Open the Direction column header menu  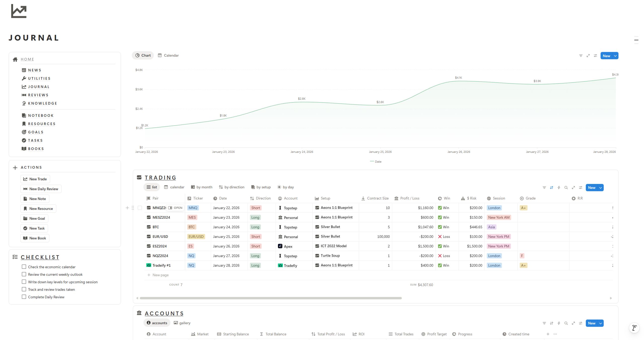click(262, 198)
